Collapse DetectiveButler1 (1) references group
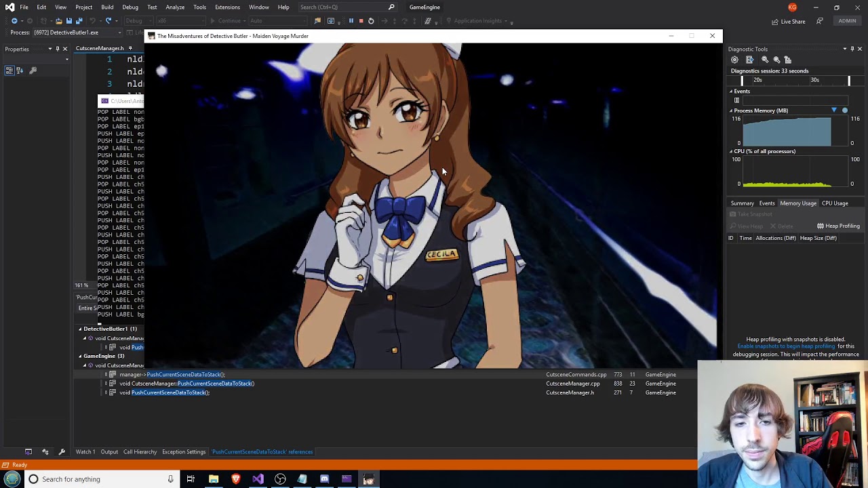The width and height of the screenshot is (868, 488). pyautogui.click(x=80, y=329)
